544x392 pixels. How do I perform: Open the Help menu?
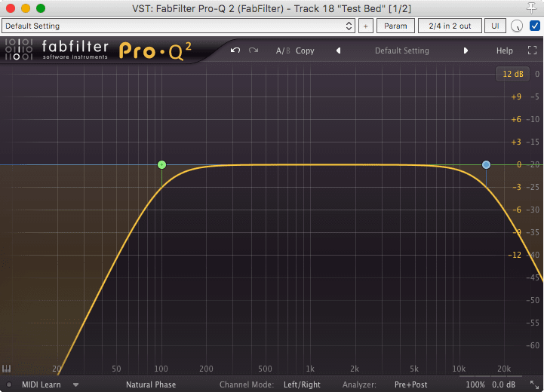pos(504,51)
